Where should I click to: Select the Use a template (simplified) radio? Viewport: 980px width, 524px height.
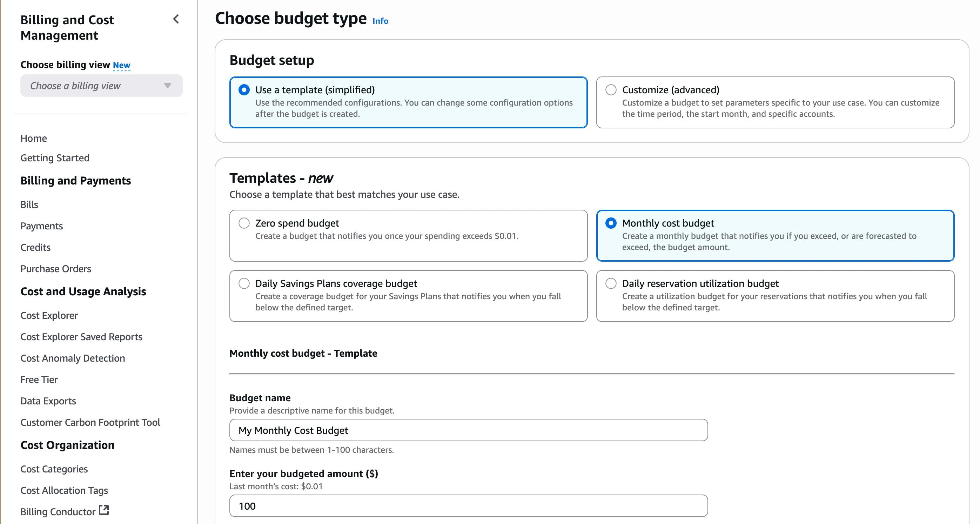click(x=244, y=90)
